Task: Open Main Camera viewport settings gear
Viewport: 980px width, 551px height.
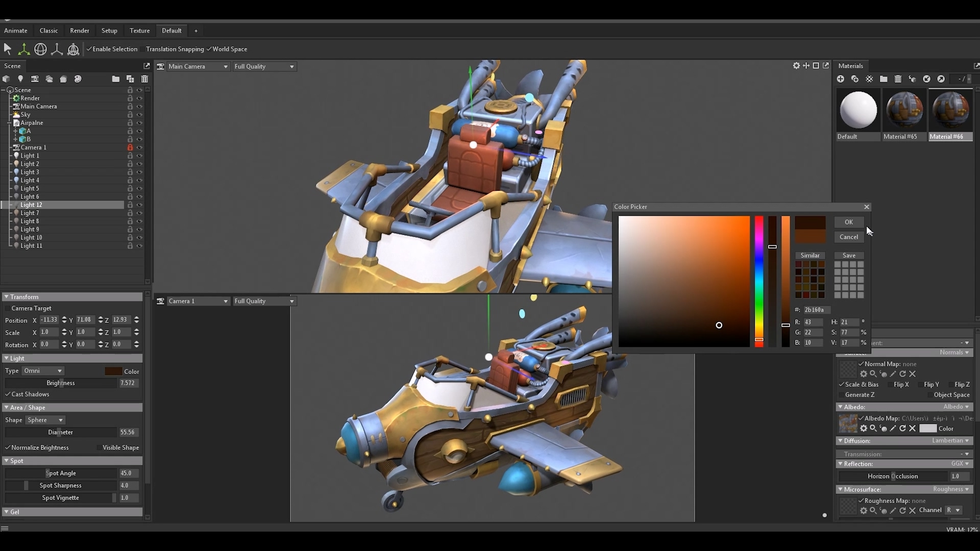Action: click(x=796, y=66)
